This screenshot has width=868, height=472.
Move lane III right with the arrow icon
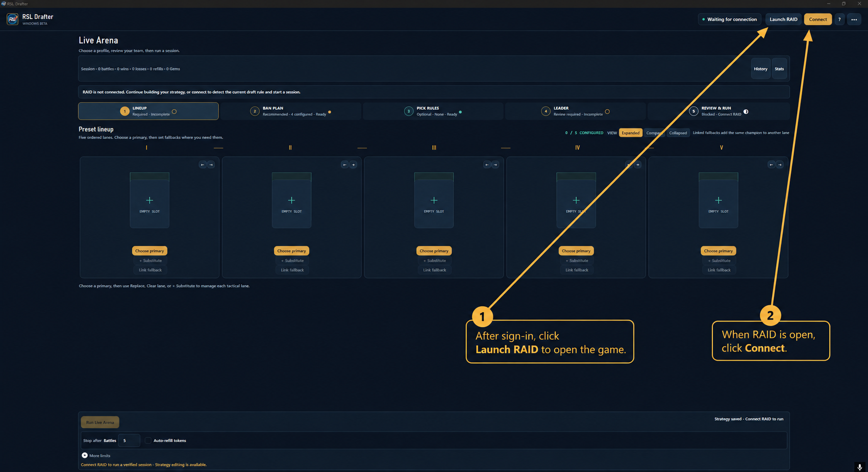(x=495, y=165)
